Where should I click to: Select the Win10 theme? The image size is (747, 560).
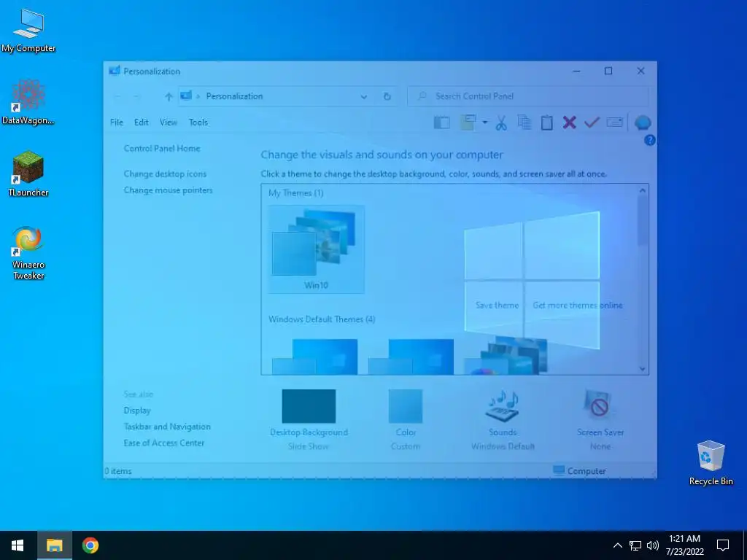click(x=317, y=249)
